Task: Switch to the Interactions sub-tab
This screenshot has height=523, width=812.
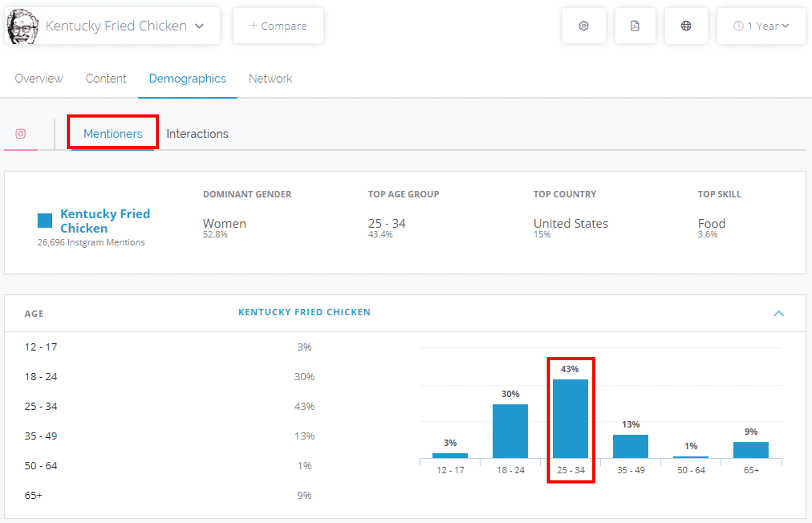Action: (x=197, y=134)
